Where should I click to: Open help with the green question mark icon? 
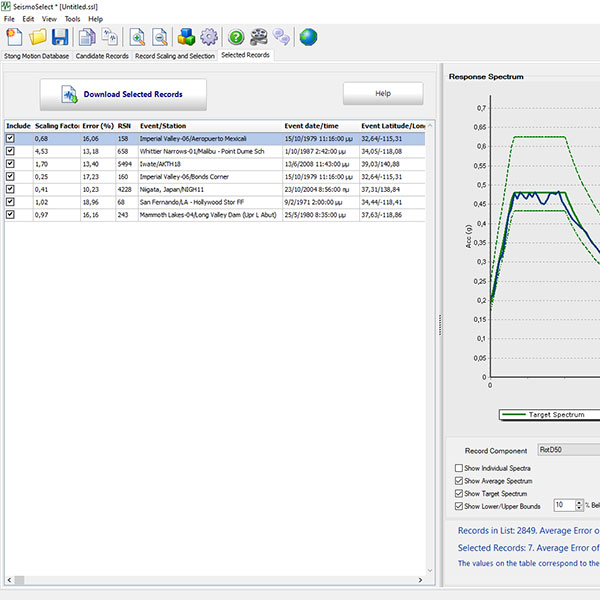pos(236,37)
